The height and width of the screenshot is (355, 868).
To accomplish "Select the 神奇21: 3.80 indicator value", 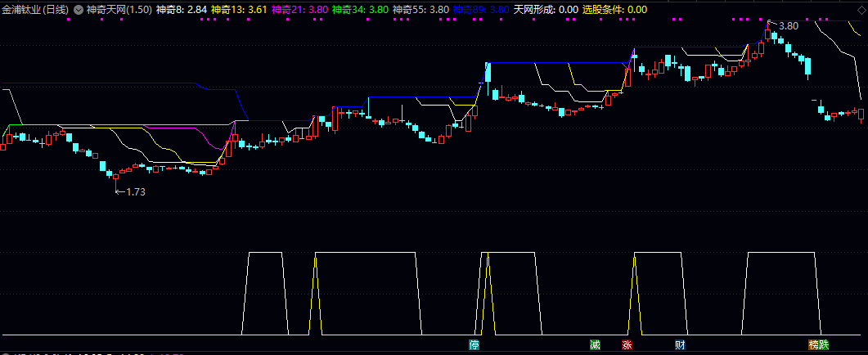I will pyautogui.click(x=299, y=10).
